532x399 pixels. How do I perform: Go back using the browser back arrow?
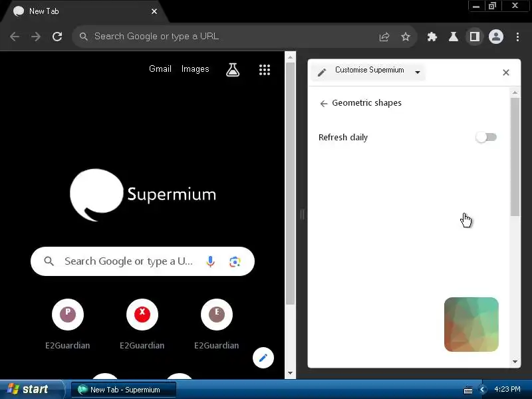[15, 37]
